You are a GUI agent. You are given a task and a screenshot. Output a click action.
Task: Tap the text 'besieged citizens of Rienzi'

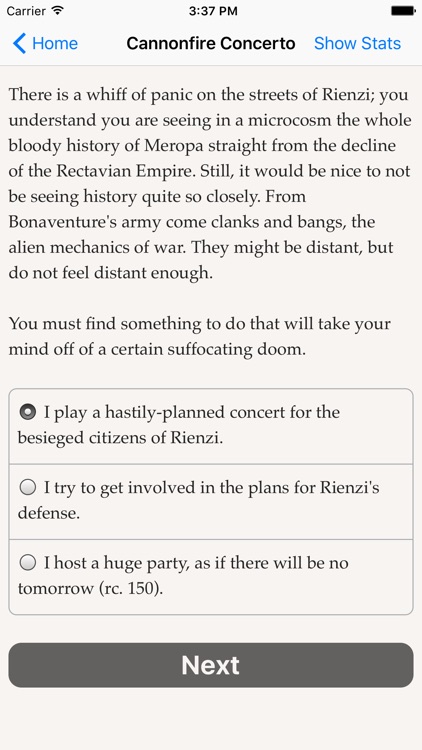(x=121, y=438)
